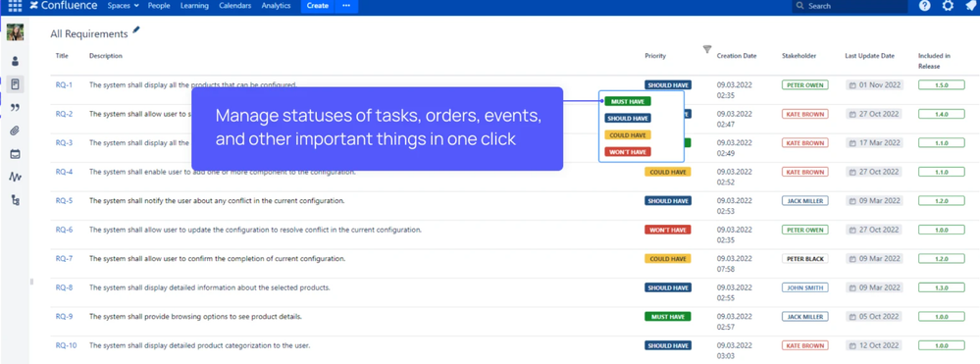Open the 1.5.0 release status
Viewport: 980px width, 364px height.
coord(941,85)
